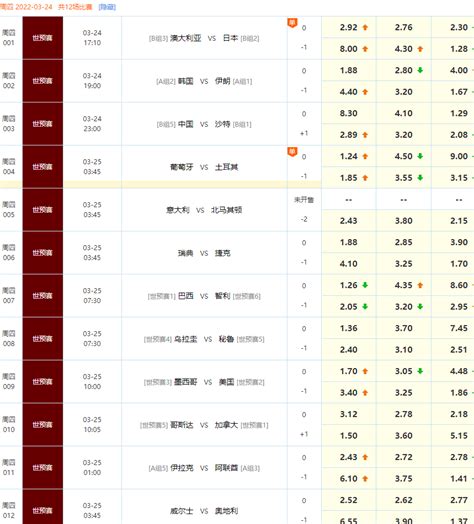Select 2.89 handicap odds for 中国 vs 沙特
The image size is (474, 524).
tap(349, 135)
